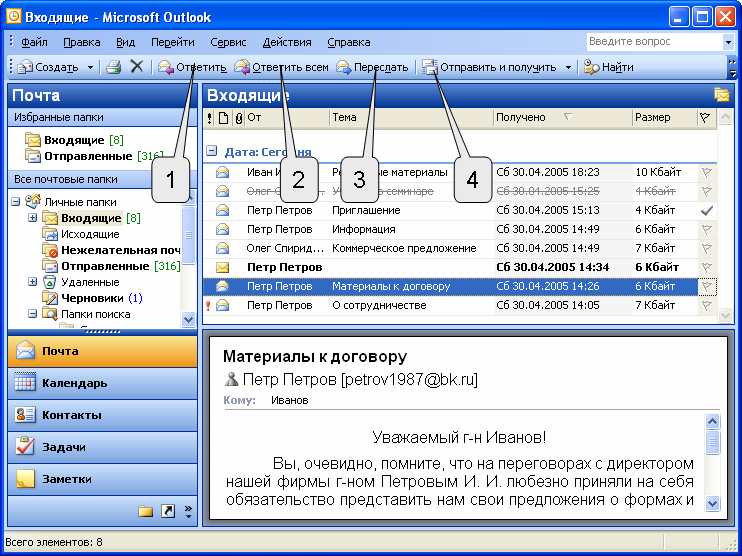Viewport: 742px width, 556px height.
Task: Sort by importance column header
Action: [210, 118]
